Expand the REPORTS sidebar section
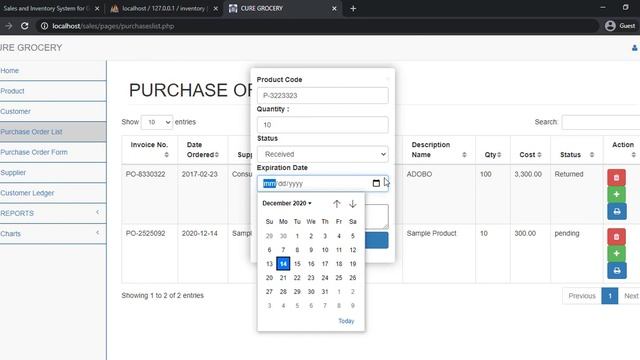The width and height of the screenshot is (640, 360). [x=53, y=213]
